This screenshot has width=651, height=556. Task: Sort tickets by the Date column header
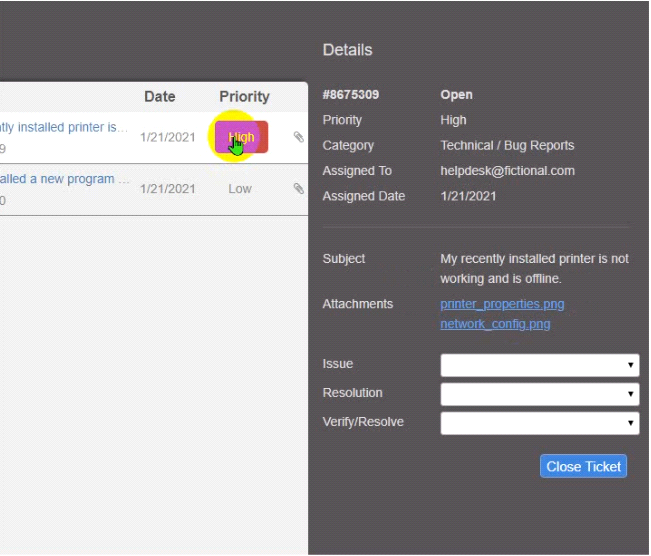pos(160,96)
